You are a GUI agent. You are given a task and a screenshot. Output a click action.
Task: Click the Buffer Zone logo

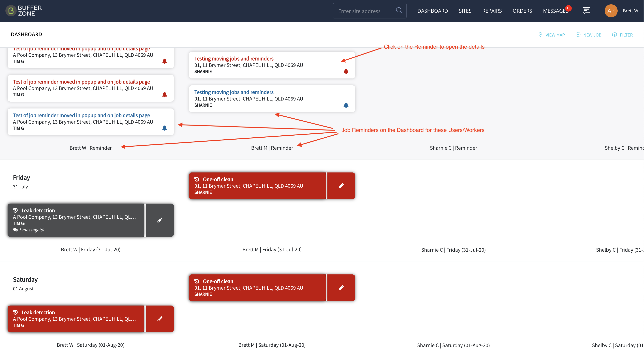23,11
